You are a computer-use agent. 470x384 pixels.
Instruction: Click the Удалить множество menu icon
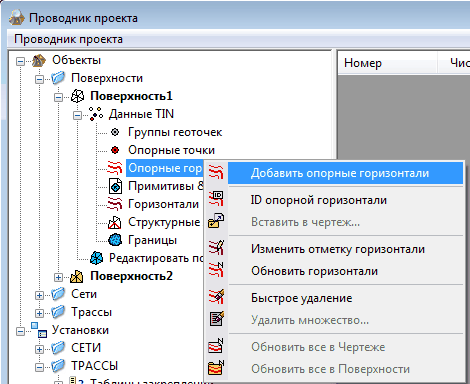click(217, 319)
